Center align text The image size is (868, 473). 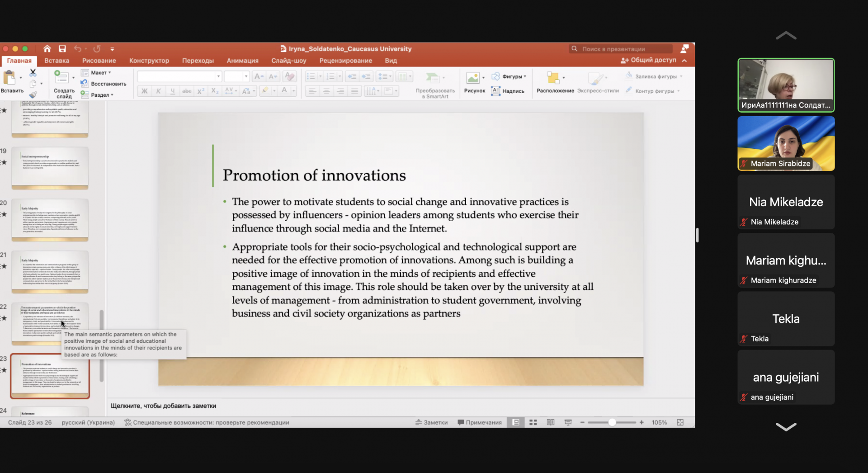coord(326,91)
